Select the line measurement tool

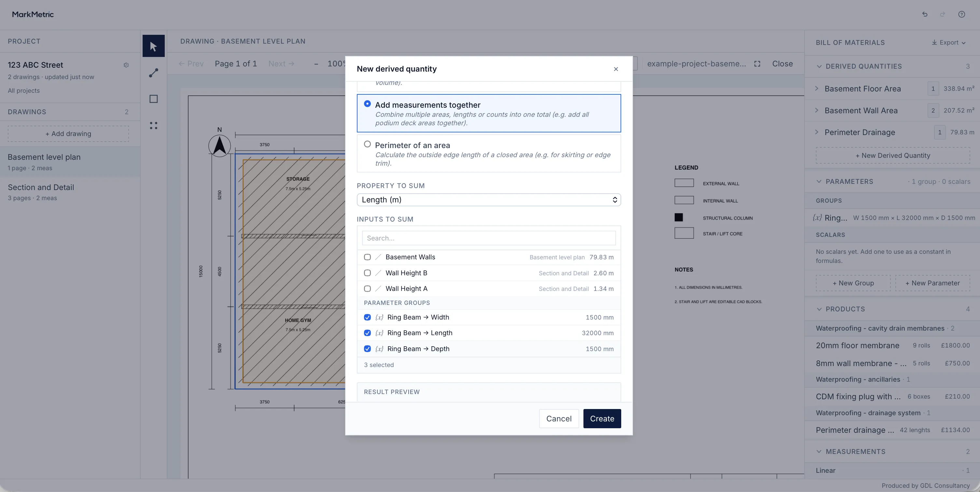tap(153, 73)
